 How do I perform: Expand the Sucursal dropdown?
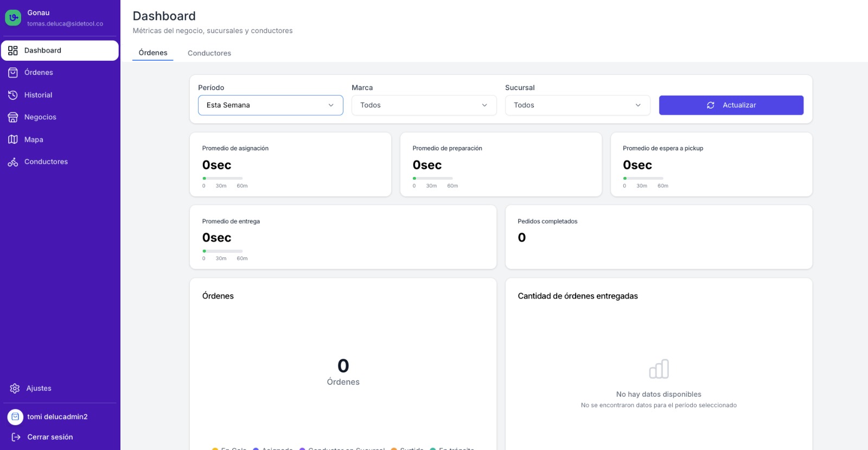tap(578, 105)
